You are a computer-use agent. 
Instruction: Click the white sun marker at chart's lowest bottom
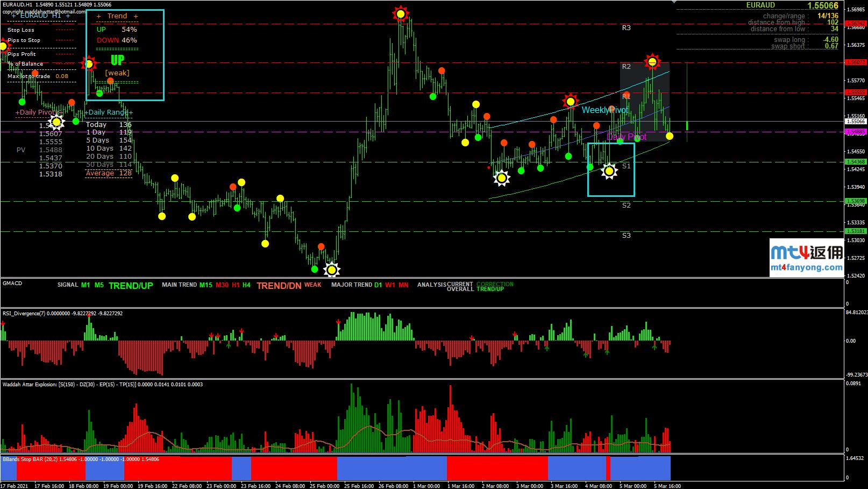332,270
